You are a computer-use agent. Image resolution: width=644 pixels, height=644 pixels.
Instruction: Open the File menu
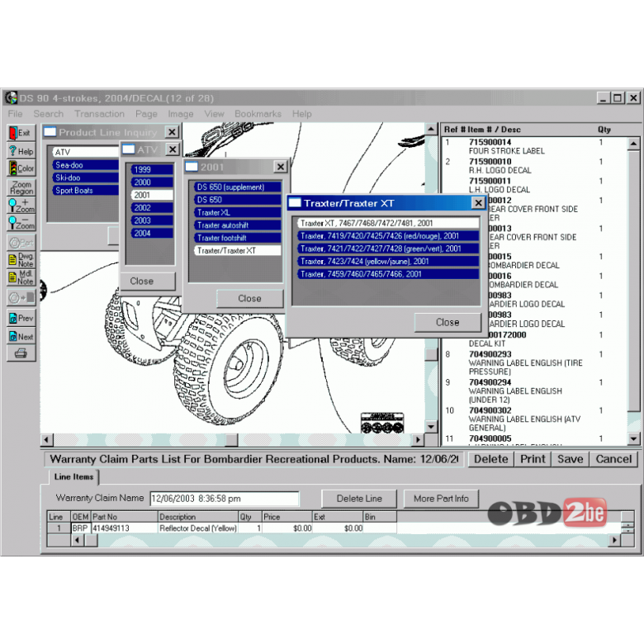[x=15, y=114]
